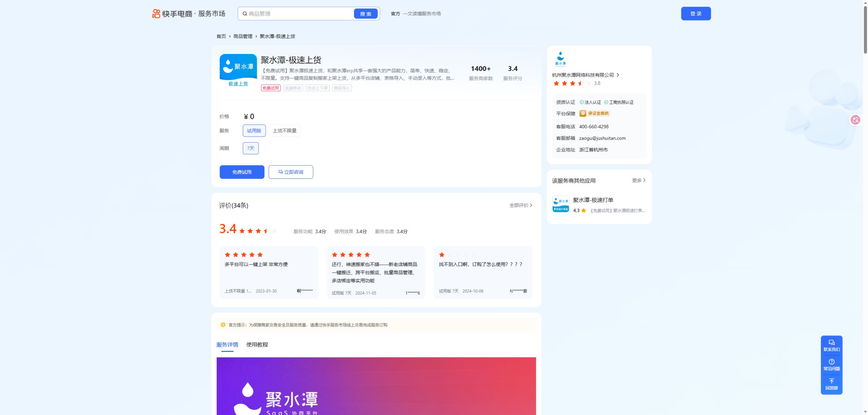Click the star rating beside 3.4 score
The width and height of the screenshot is (868, 415).
(258, 231)
